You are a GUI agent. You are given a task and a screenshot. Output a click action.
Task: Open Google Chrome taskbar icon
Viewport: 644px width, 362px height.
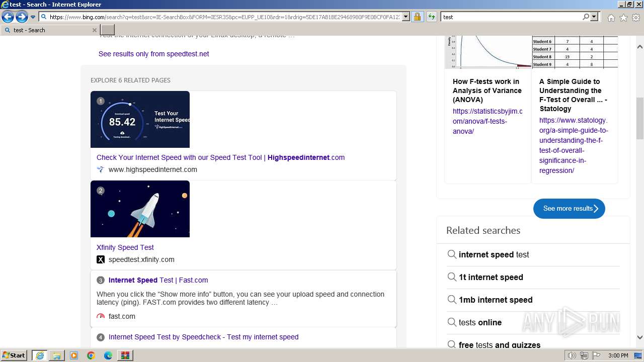point(91,355)
